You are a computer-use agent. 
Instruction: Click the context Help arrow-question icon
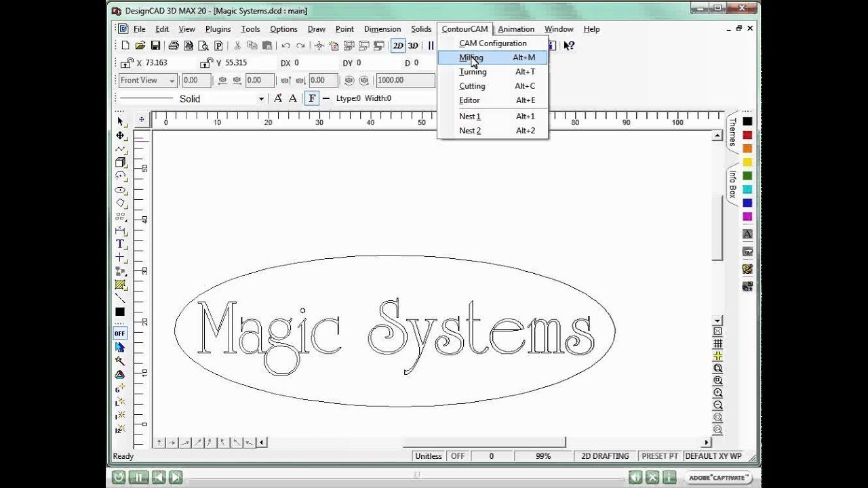click(569, 45)
